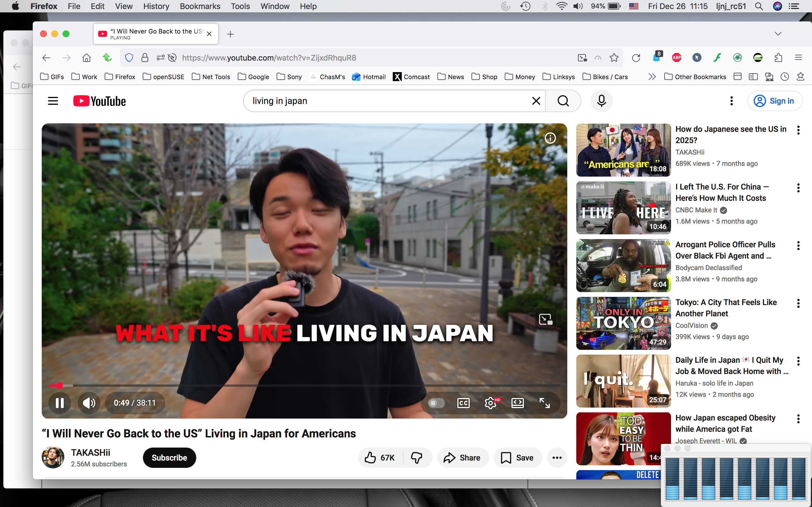Enable subtitles with the CC icon
812x507 pixels.
point(463,403)
